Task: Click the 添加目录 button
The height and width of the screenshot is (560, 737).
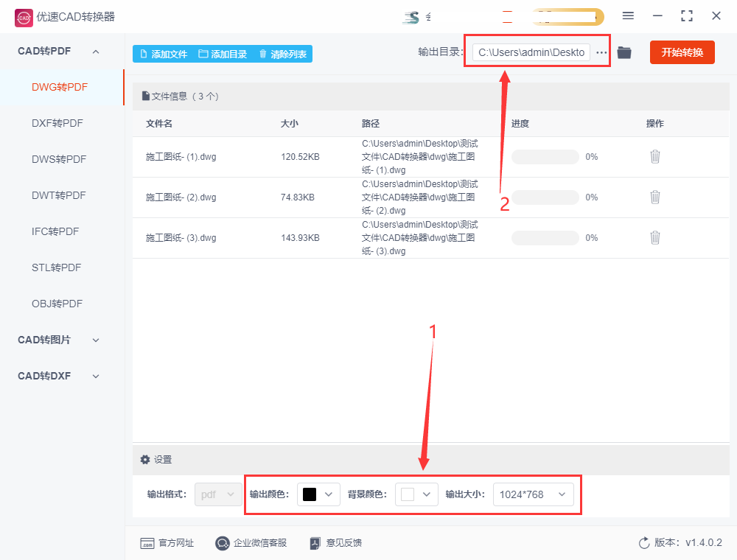Action: [x=223, y=54]
